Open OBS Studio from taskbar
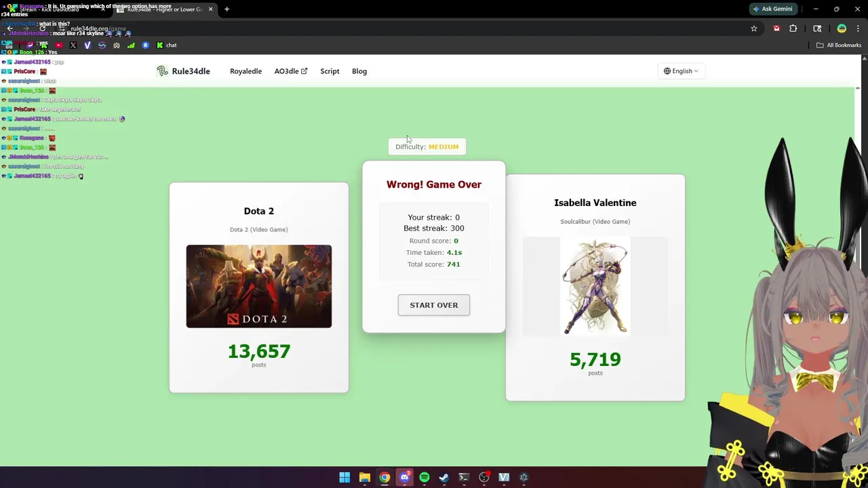 tap(484, 477)
